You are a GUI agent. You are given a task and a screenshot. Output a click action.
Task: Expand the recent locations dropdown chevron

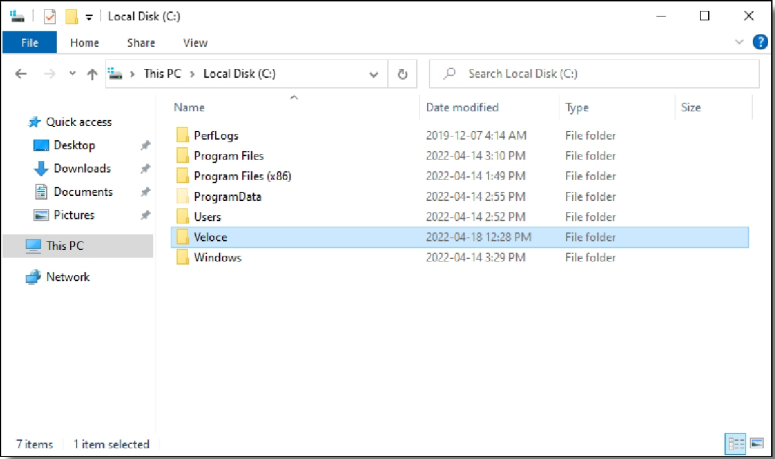pyautogui.click(x=72, y=74)
